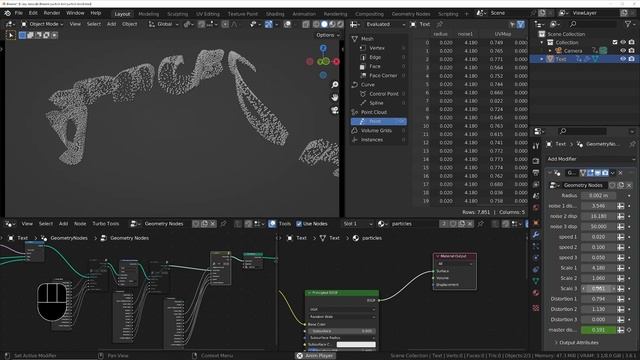Click the pan hand icon in viewport
The width and height of the screenshot is (640, 360).
coord(335,97)
